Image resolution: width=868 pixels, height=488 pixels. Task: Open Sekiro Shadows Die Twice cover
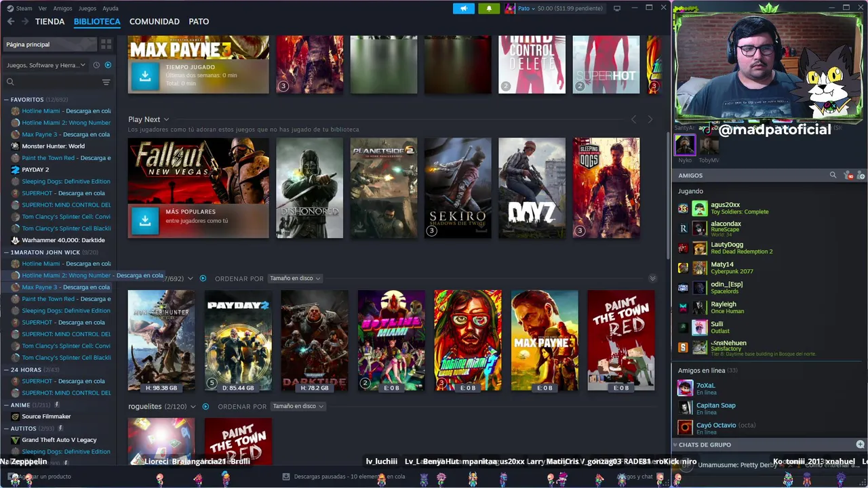458,188
